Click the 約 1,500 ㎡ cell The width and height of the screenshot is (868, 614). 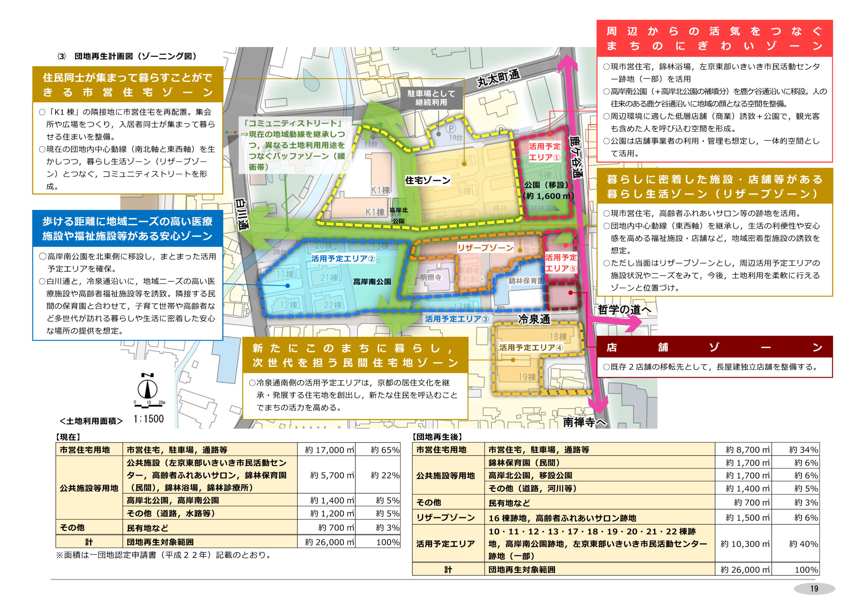pyautogui.click(x=743, y=517)
